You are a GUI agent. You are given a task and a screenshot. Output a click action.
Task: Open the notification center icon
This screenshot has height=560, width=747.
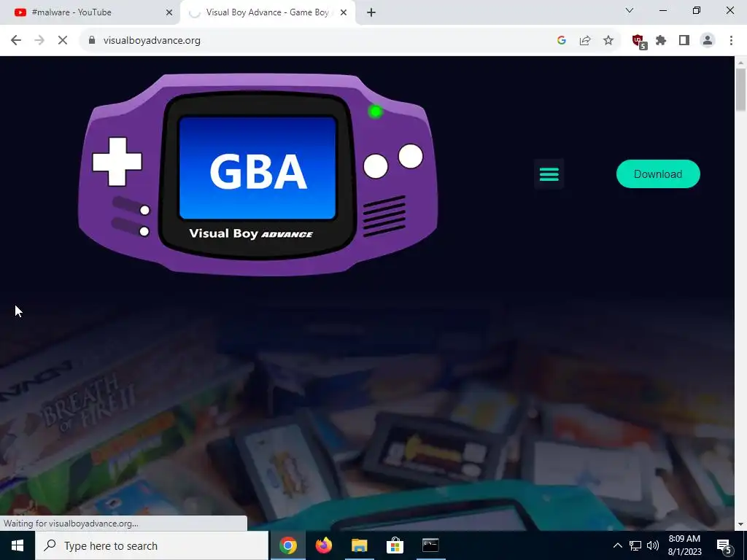tap(724, 545)
